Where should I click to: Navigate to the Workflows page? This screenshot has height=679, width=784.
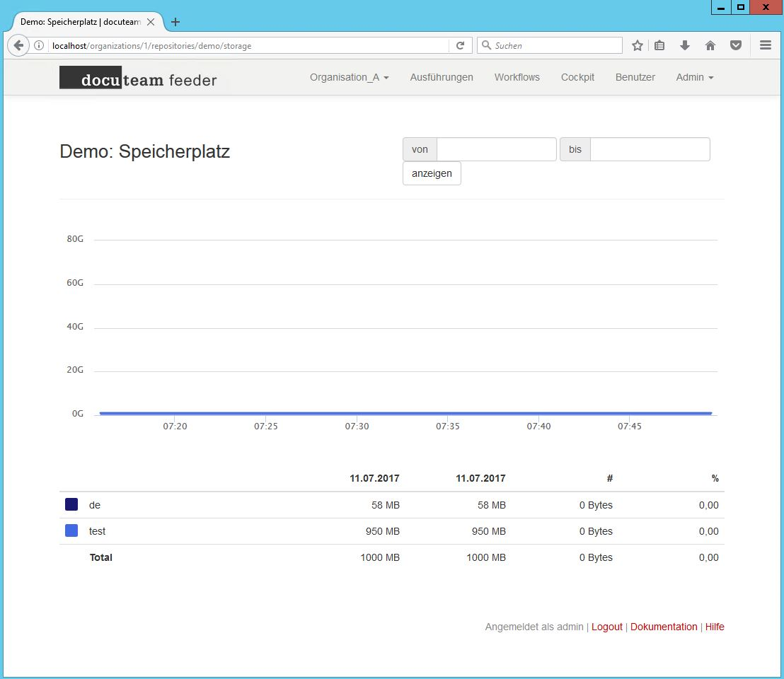click(x=517, y=77)
